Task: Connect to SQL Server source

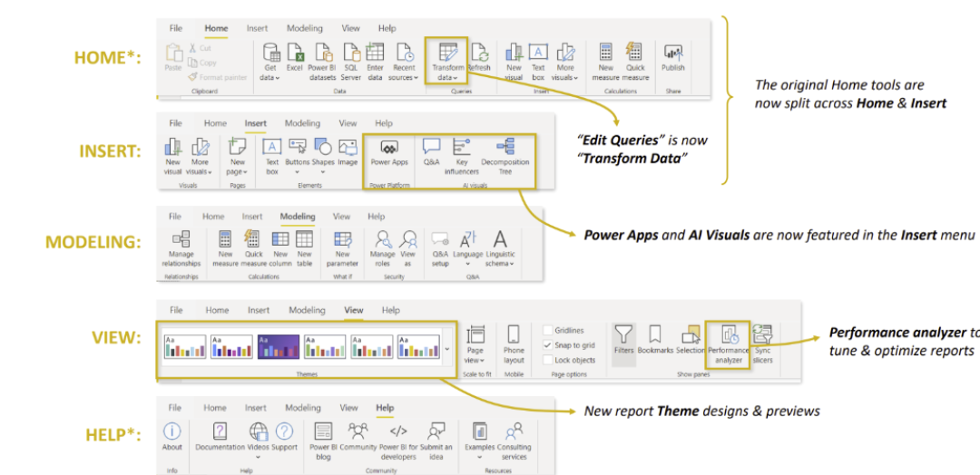Action: (x=352, y=62)
